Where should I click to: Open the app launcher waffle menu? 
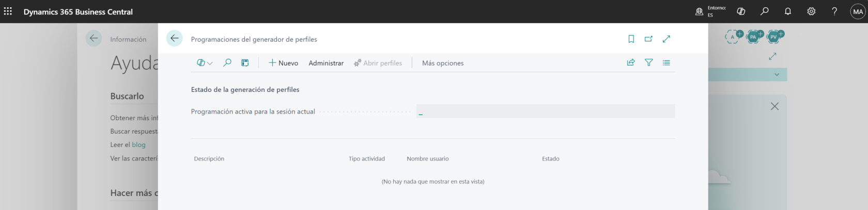coord(8,11)
